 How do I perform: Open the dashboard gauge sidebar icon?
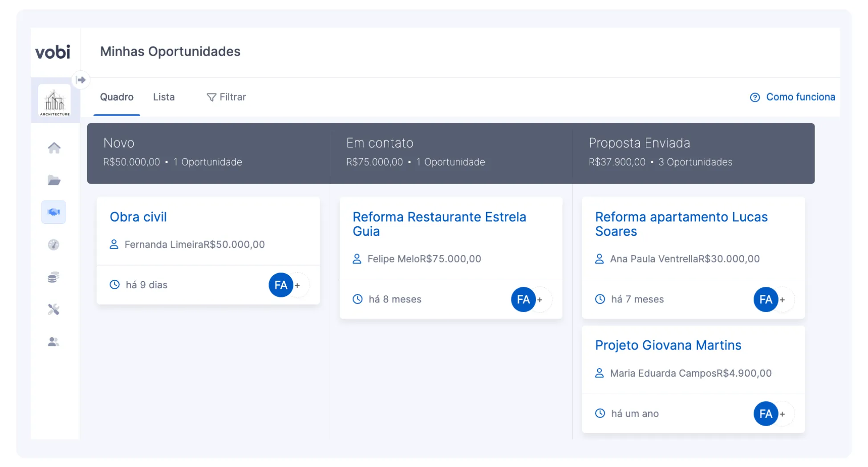(x=53, y=245)
